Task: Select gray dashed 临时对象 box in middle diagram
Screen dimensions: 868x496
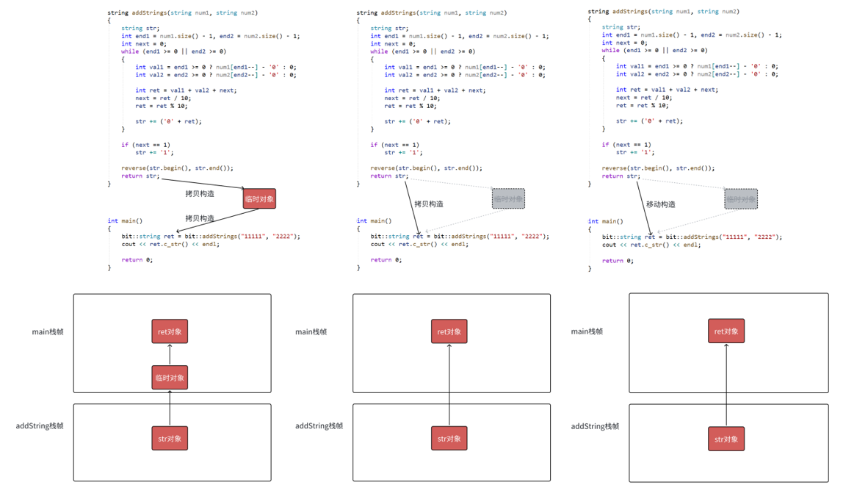Action: [508, 198]
